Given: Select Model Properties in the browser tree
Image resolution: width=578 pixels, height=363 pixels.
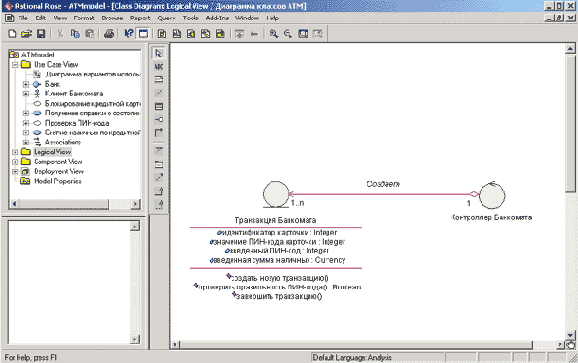Looking at the screenshot, I should pyautogui.click(x=58, y=181).
